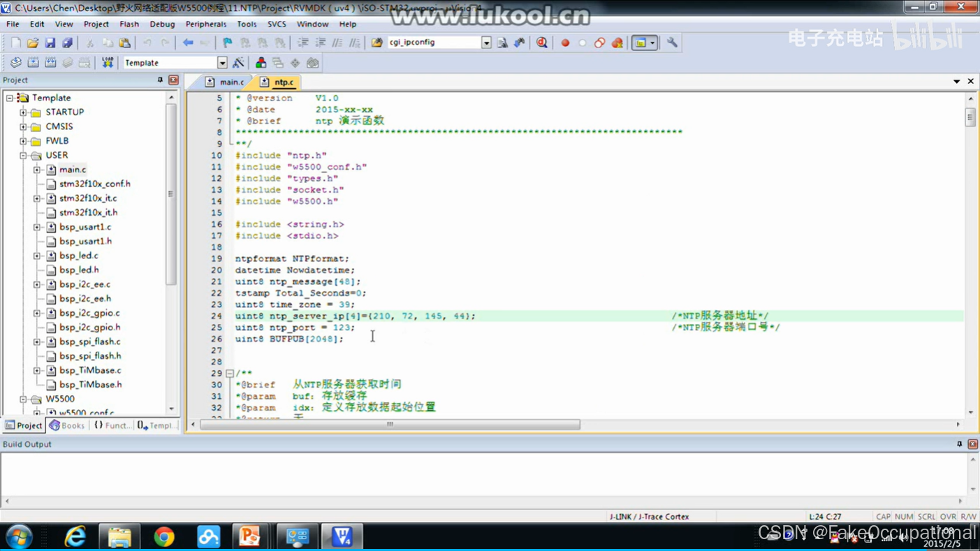Collapse the Template project root node

[9, 98]
